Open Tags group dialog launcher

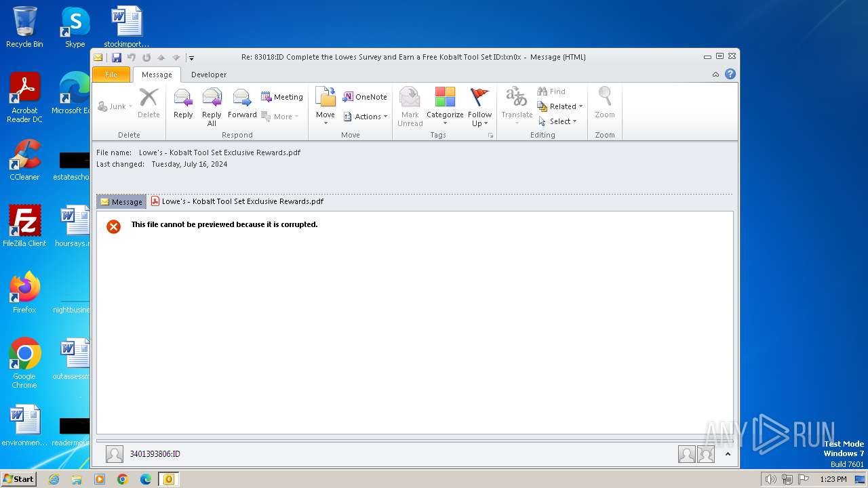[x=490, y=136]
